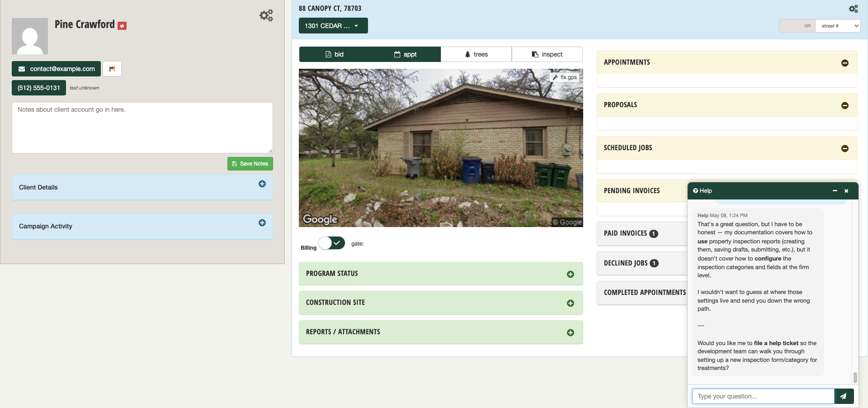Click the red badge next to Pine Crawford
868x408 pixels.
(x=122, y=26)
